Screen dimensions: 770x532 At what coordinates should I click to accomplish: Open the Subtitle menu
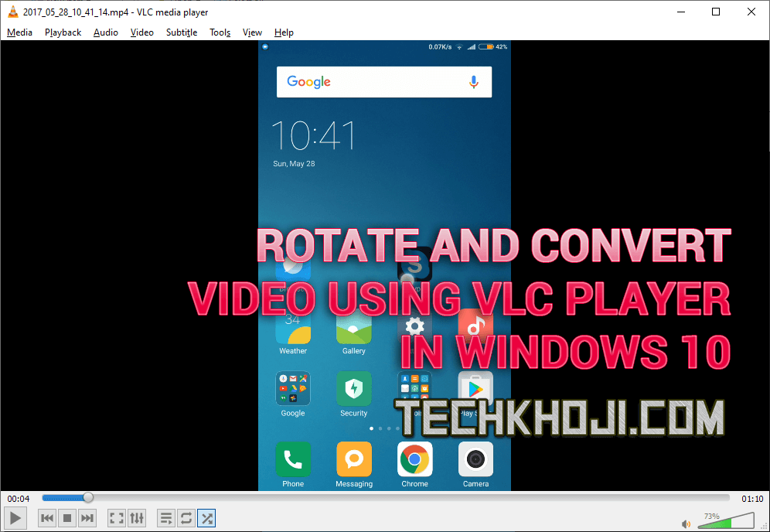click(182, 32)
